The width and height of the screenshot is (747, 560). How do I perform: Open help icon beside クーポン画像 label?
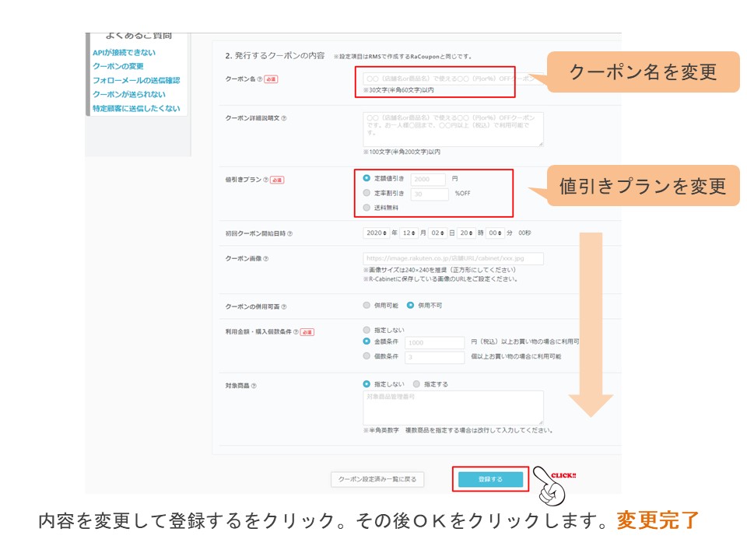click(265, 258)
